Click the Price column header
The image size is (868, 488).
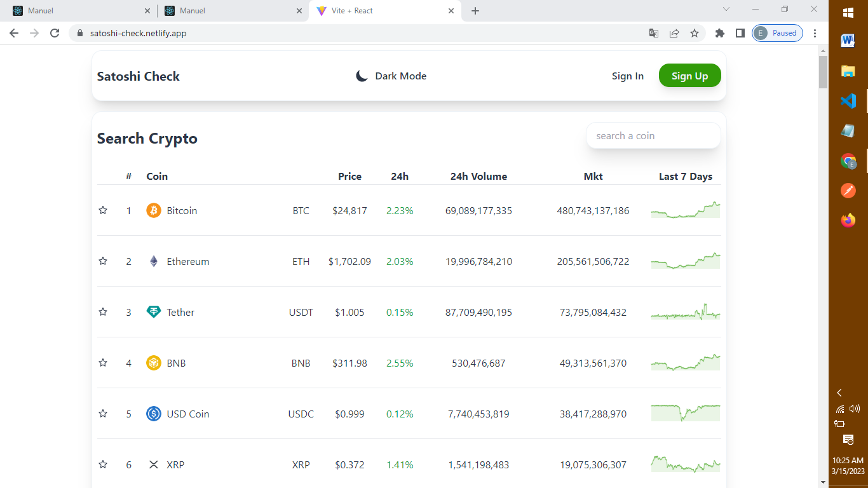[x=349, y=177]
